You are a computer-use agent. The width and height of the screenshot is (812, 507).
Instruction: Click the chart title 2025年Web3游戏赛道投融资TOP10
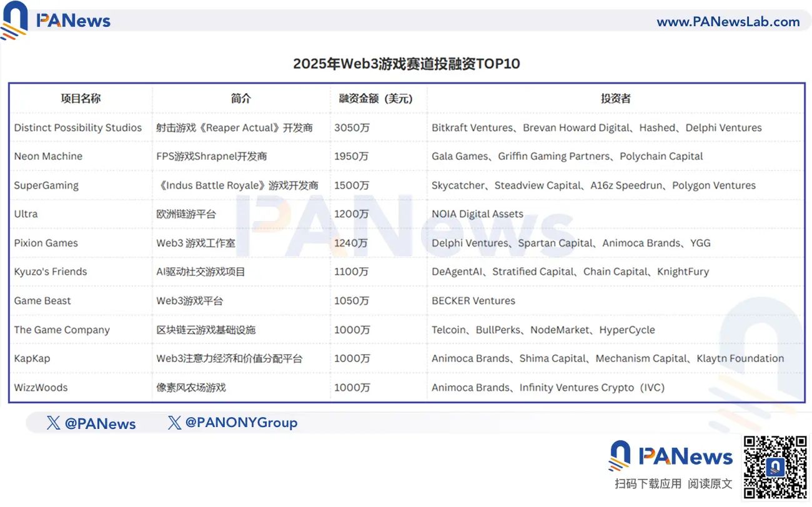pos(407,64)
